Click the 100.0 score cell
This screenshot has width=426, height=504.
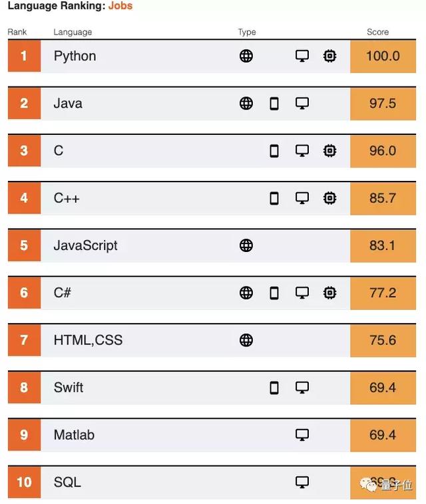click(383, 57)
